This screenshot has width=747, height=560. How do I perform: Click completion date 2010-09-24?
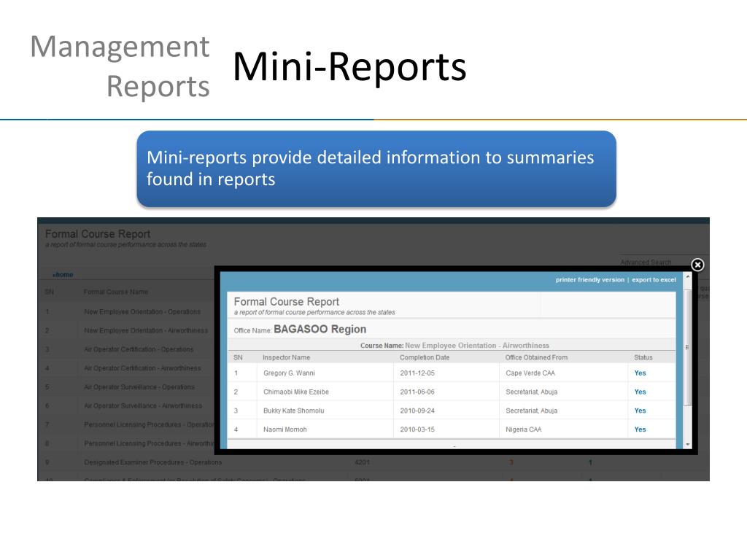pyautogui.click(x=417, y=411)
